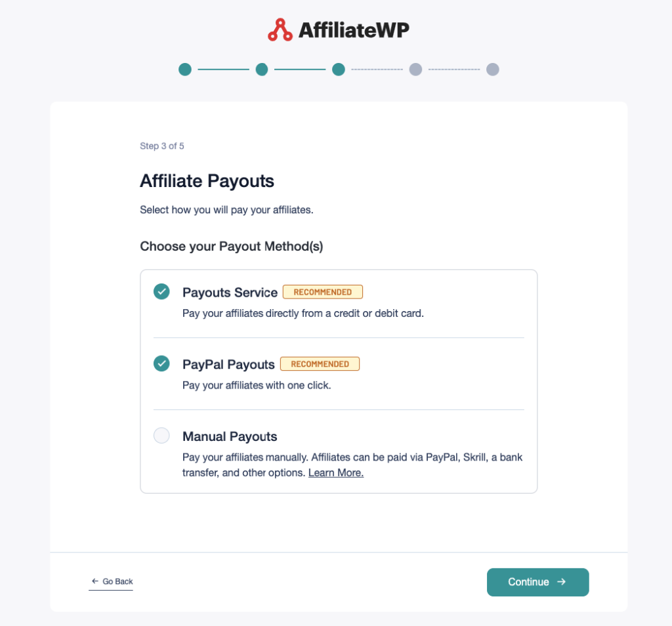Jump to the first step progress dot
The width and height of the screenshot is (672, 626).
coord(185,70)
